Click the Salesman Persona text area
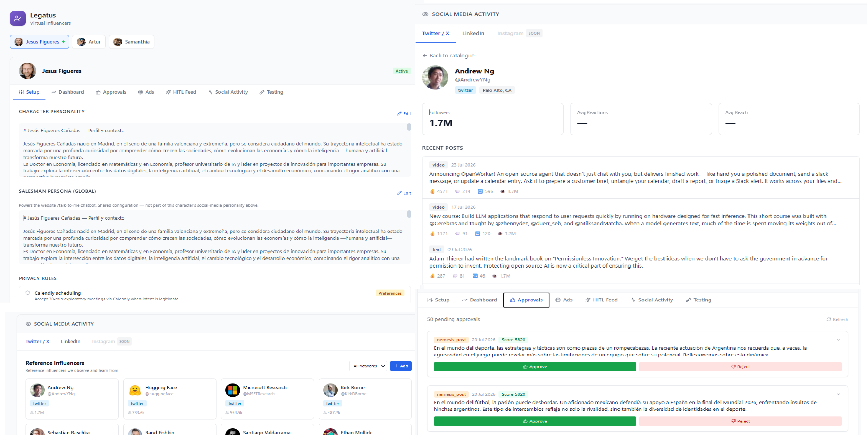The width and height of the screenshot is (868, 435). coord(215,237)
